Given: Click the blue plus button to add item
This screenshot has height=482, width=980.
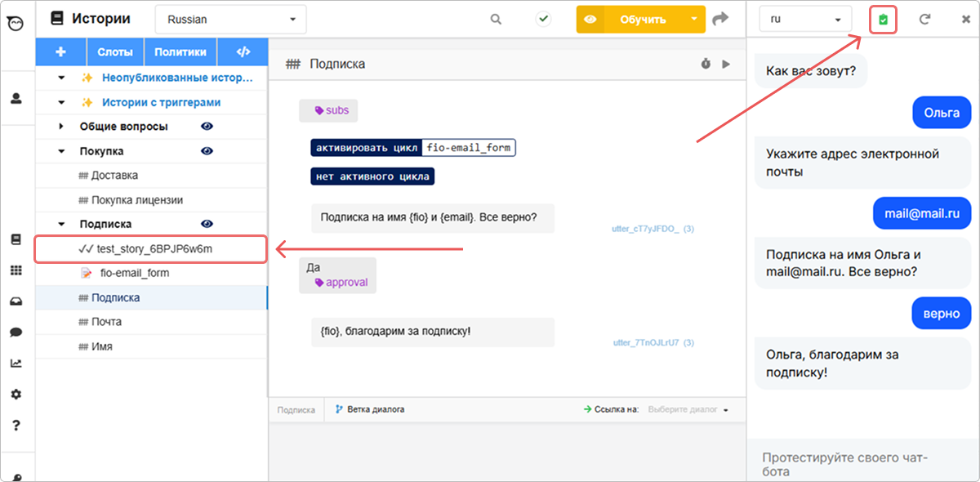Looking at the screenshot, I should pos(60,51).
